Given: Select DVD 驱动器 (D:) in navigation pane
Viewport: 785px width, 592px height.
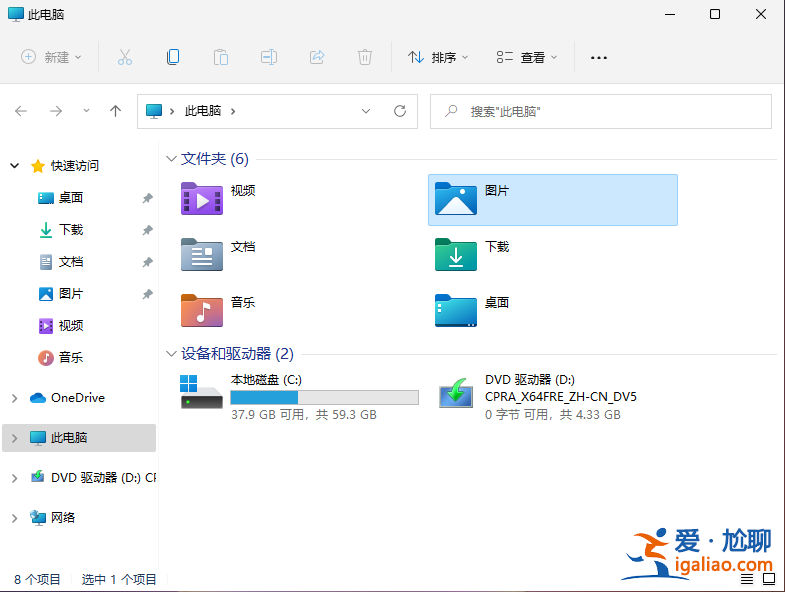Looking at the screenshot, I should pos(103,478).
